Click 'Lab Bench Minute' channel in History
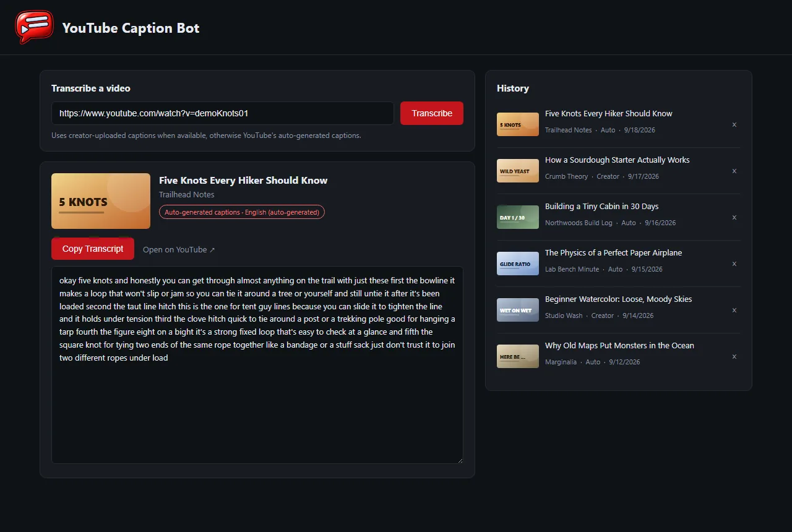Image resolution: width=792 pixels, height=532 pixels. [572, 269]
